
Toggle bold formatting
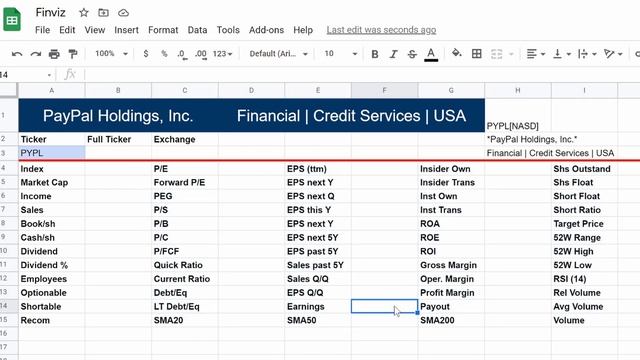[374, 54]
